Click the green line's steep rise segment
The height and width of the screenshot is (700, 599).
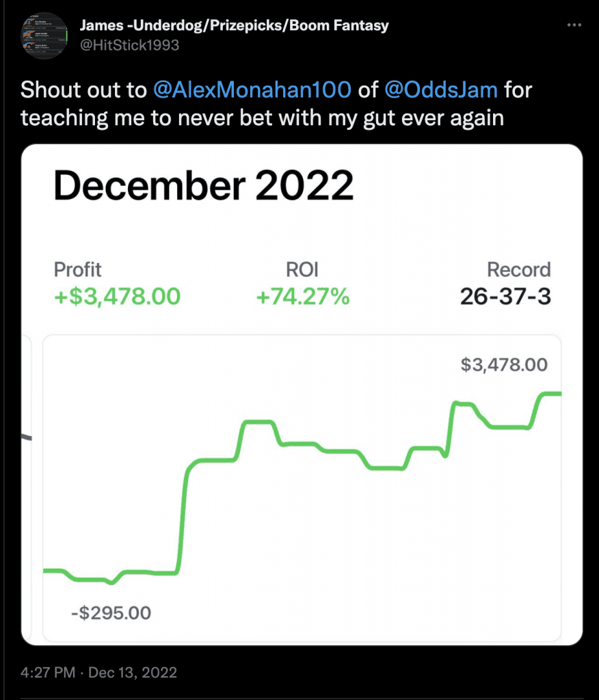point(183,518)
